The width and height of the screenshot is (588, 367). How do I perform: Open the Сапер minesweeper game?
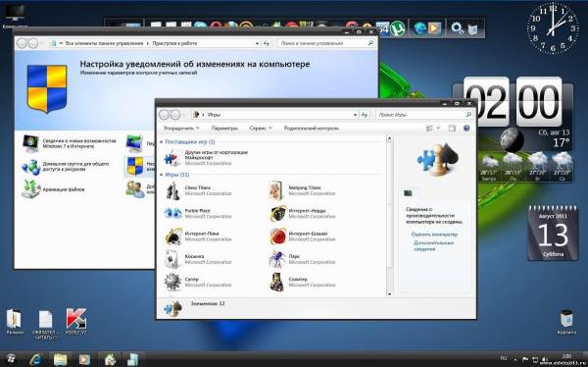[x=198, y=282]
